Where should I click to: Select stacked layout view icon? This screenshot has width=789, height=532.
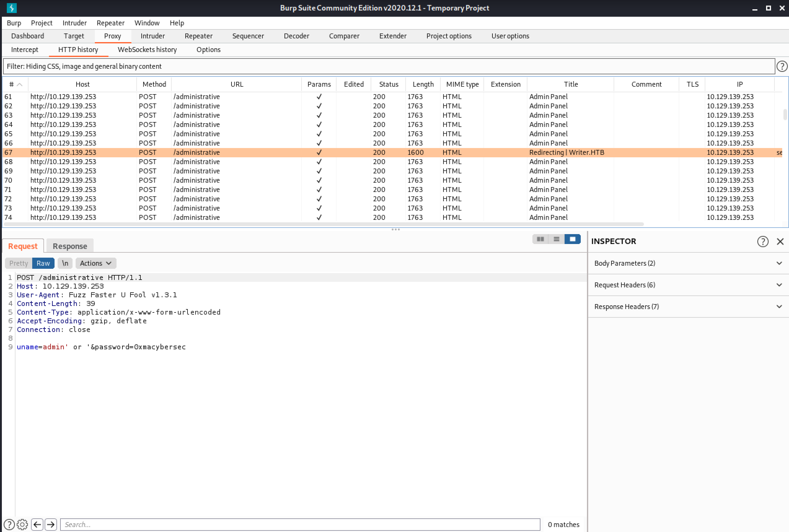(557, 239)
